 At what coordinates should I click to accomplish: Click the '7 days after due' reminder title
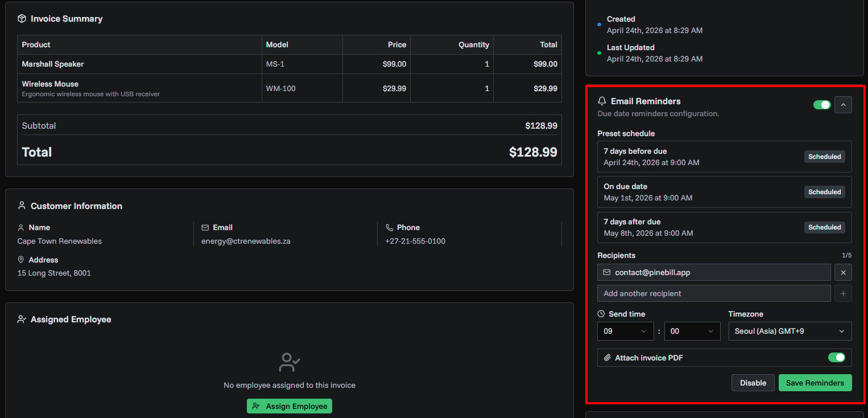[x=632, y=222]
